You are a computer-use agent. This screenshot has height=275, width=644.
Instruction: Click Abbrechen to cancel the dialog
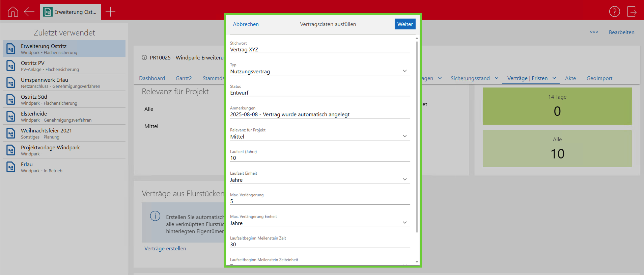click(x=246, y=24)
